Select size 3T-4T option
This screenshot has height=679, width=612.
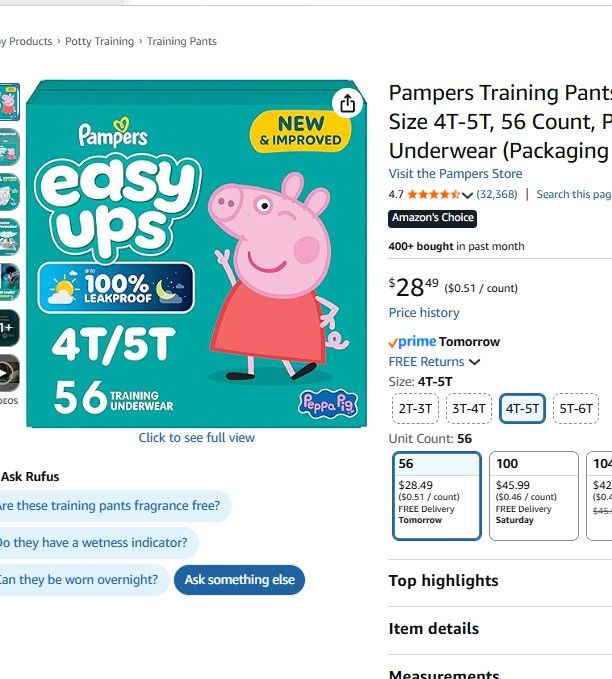[469, 408]
